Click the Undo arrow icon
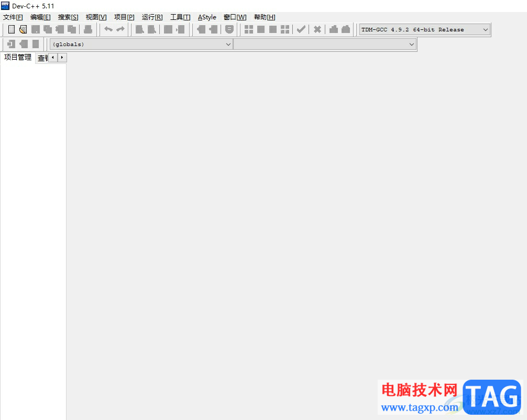Viewport: 527px width, 420px height. tap(108, 29)
